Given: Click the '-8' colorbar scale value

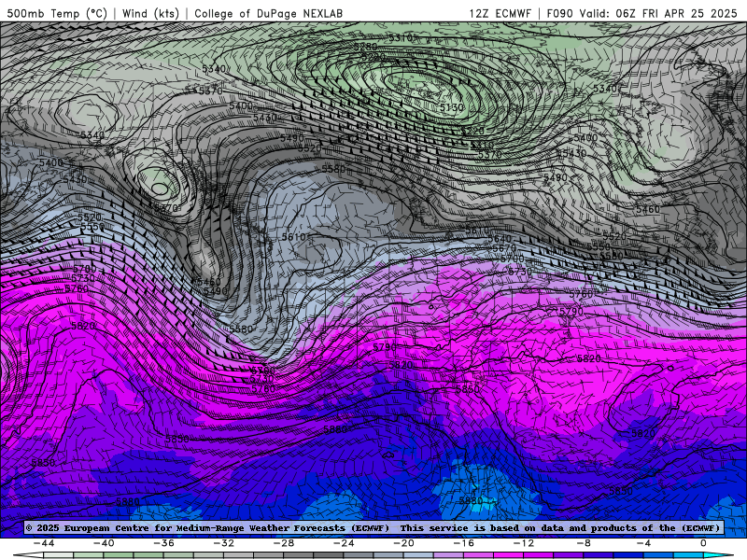Looking at the screenshot, I should click(x=585, y=543).
